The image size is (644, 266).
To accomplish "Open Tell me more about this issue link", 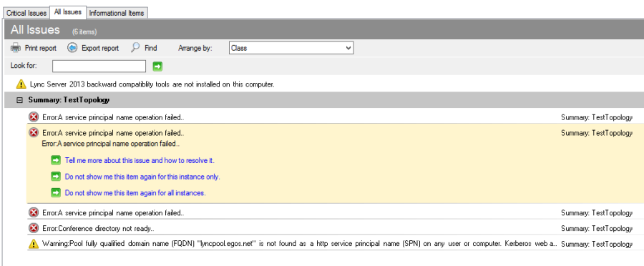I will 140,160.
